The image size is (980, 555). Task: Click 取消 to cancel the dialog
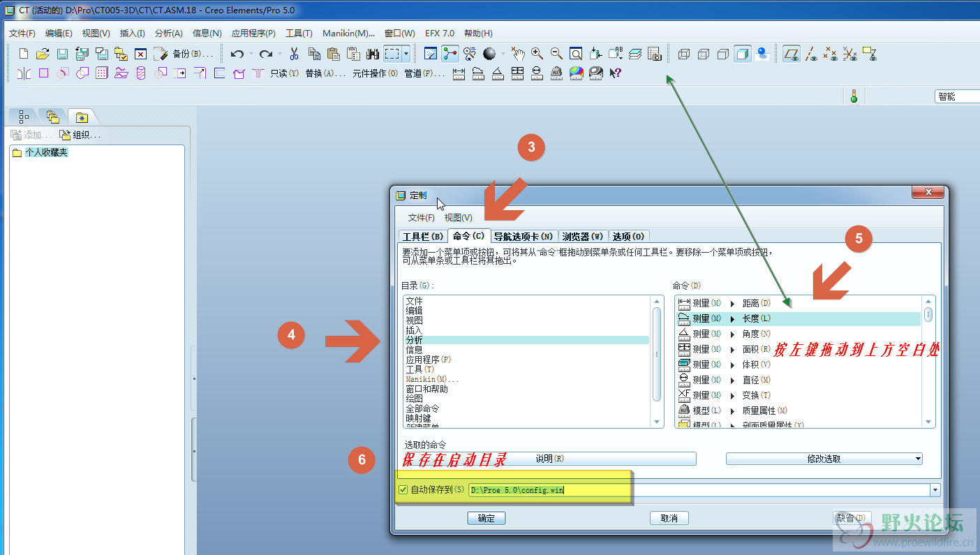[x=669, y=518]
